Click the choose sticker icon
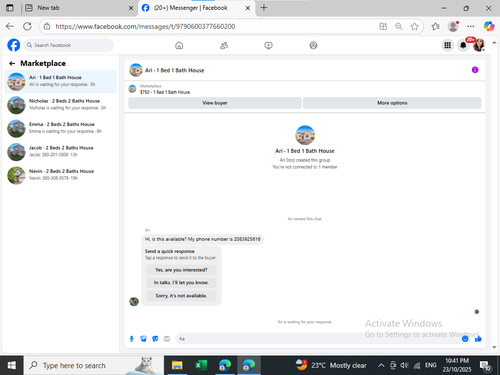Image resolution: width=500 pixels, height=375 pixels. point(155,339)
